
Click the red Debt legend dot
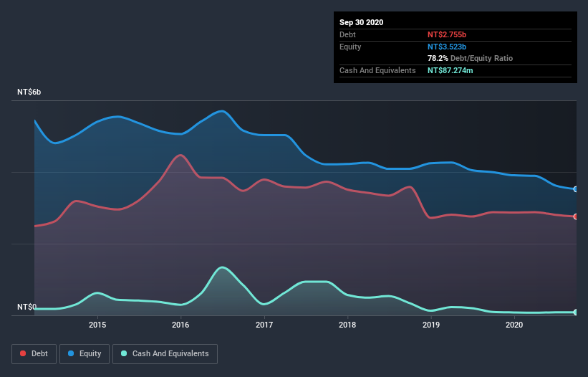coord(23,353)
